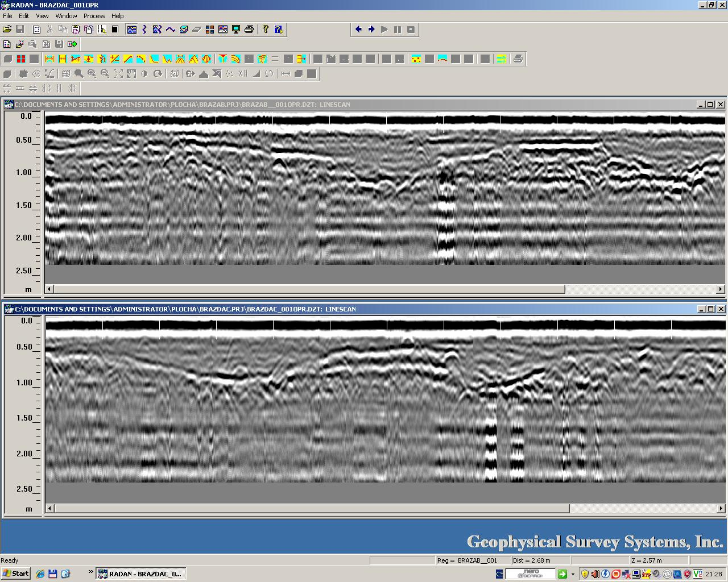Click the yellow horizontal stripes icon

(501, 59)
